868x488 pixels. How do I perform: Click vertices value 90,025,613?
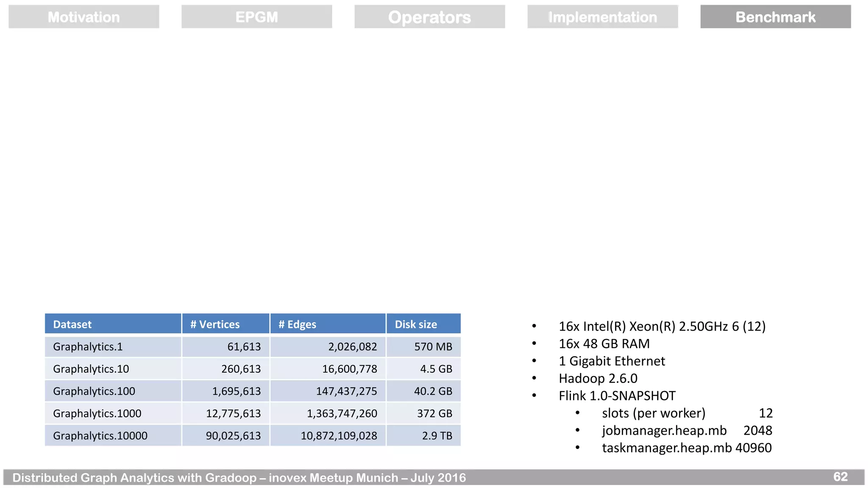226,435
